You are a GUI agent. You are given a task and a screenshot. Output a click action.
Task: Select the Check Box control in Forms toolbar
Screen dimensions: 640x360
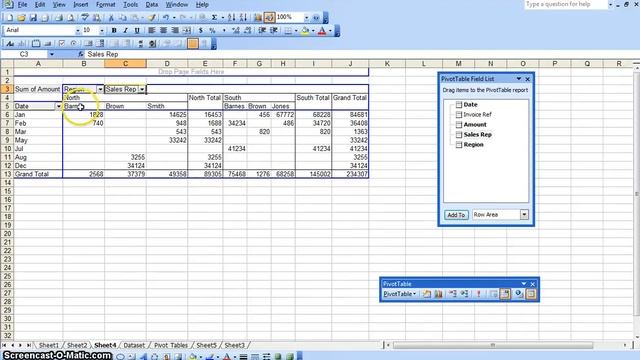pyautogui.click(x=62, y=44)
